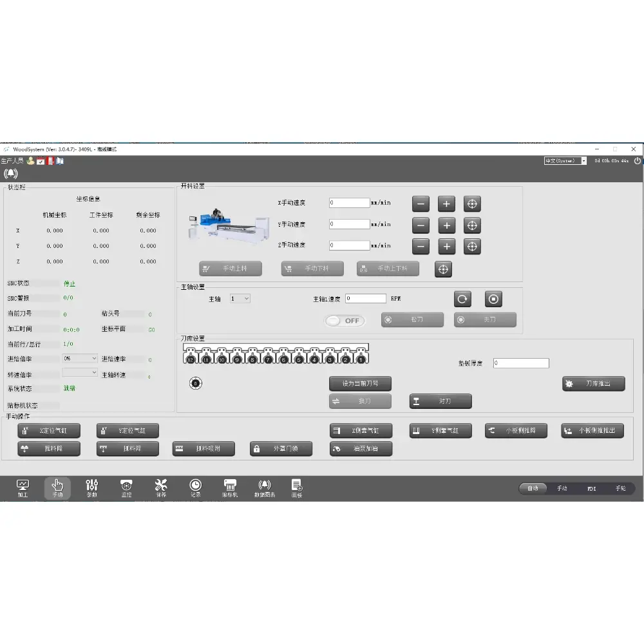Click the power icon at top right
This screenshot has height=644, width=644.
click(x=638, y=160)
